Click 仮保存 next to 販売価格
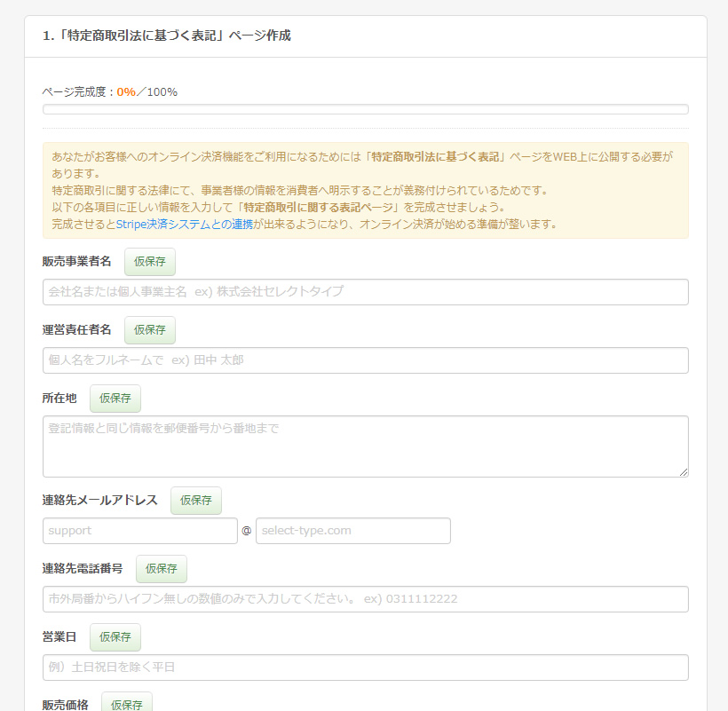Viewport: 728px width, 711px height. [126, 704]
